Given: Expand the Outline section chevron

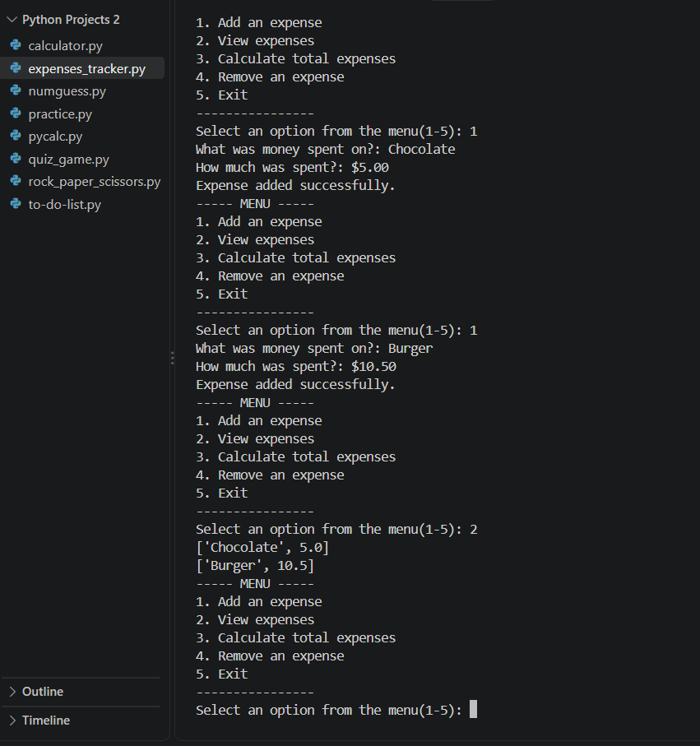Looking at the screenshot, I should click(x=12, y=691).
